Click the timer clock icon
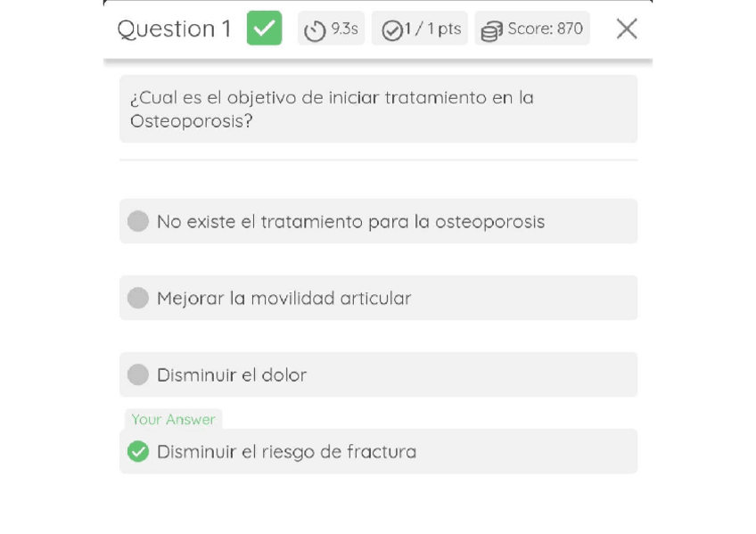Image resolution: width=756 pixels, height=534 pixels. tap(315, 31)
